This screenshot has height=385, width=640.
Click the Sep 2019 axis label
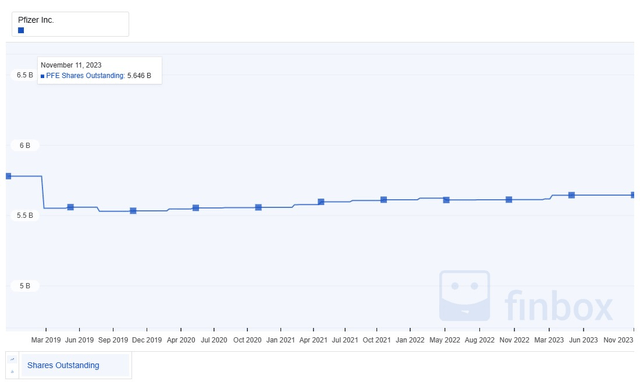click(113, 340)
